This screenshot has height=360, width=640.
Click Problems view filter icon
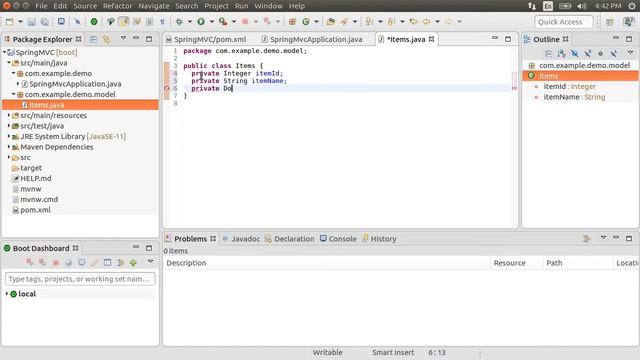[587, 238]
